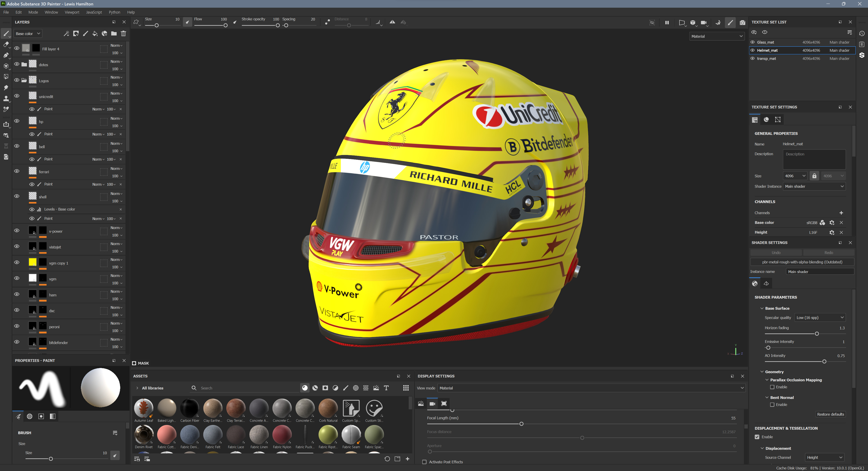The width and height of the screenshot is (868, 471).
Task: Open the Base color channel dropdown
Action: click(28, 34)
